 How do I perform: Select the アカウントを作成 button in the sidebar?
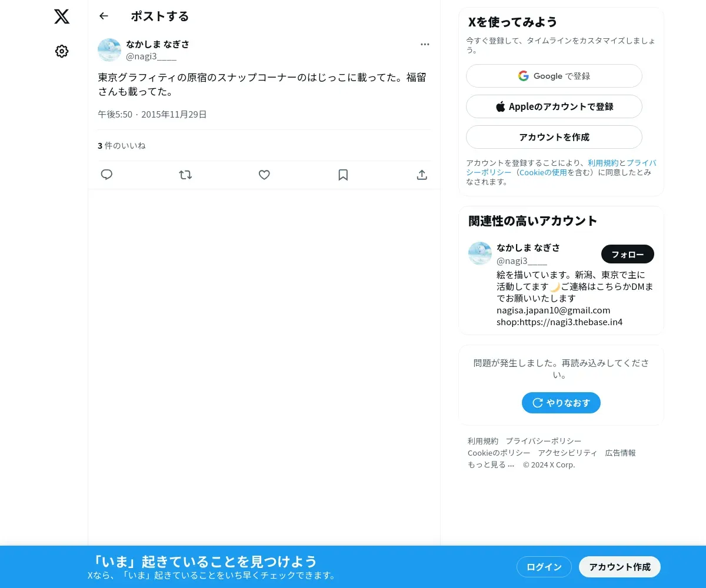coord(554,137)
